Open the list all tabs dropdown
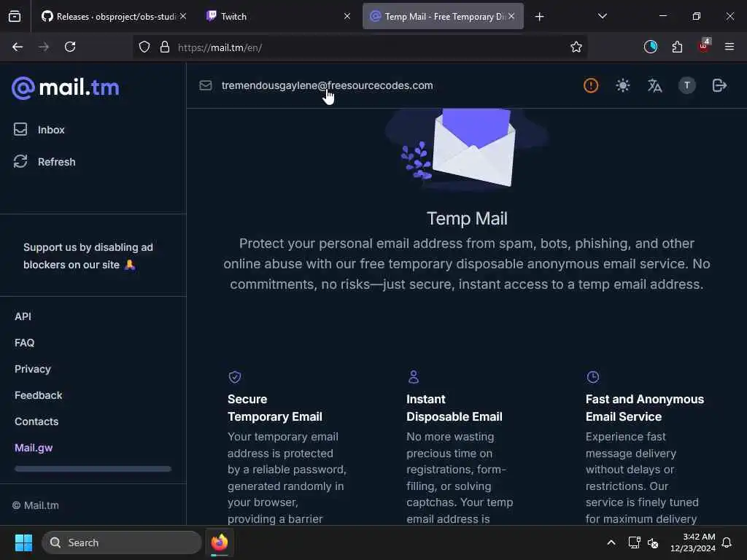The height and width of the screenshot is (560, 747). coord(602,16)
